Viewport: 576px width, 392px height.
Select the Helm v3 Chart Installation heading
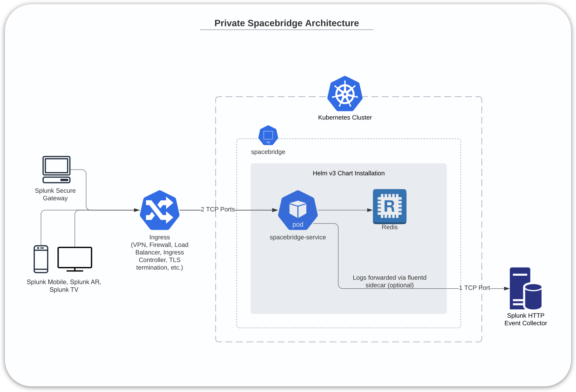tap(349, 173)
